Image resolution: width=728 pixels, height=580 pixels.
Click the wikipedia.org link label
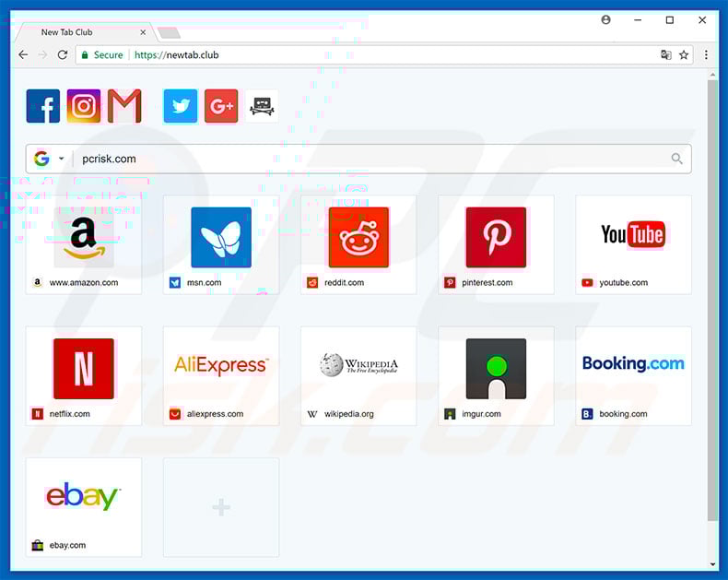pos(348,414)
